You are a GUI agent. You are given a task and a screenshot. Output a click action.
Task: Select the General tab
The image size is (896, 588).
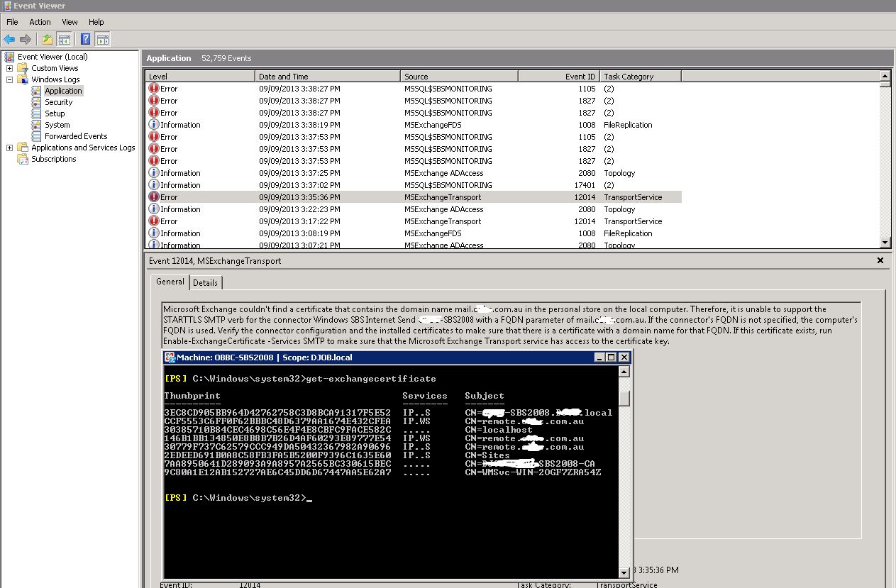170,282
